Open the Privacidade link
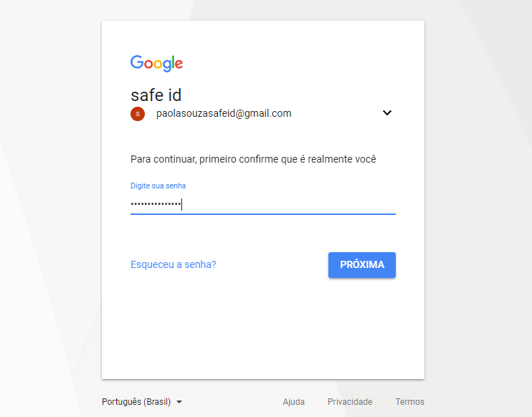The height and width of the screenshot is (417, 532). point(350,402)
